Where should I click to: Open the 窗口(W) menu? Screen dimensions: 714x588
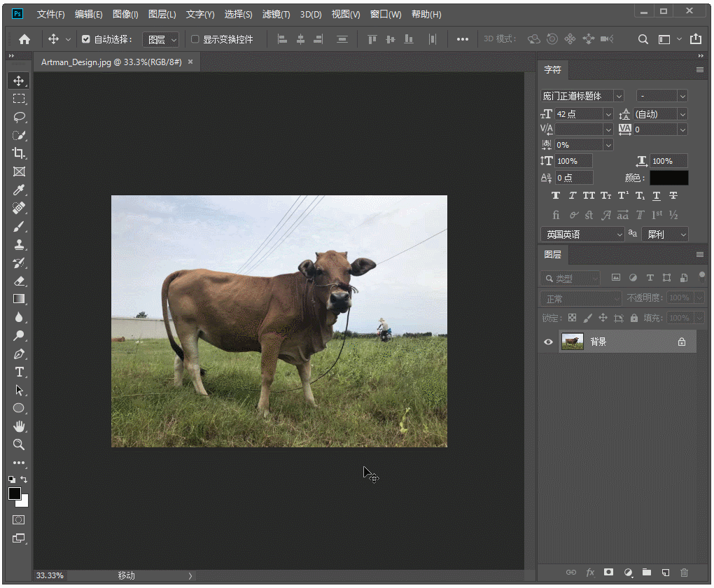pyautogui.click(x=386, y=15)
